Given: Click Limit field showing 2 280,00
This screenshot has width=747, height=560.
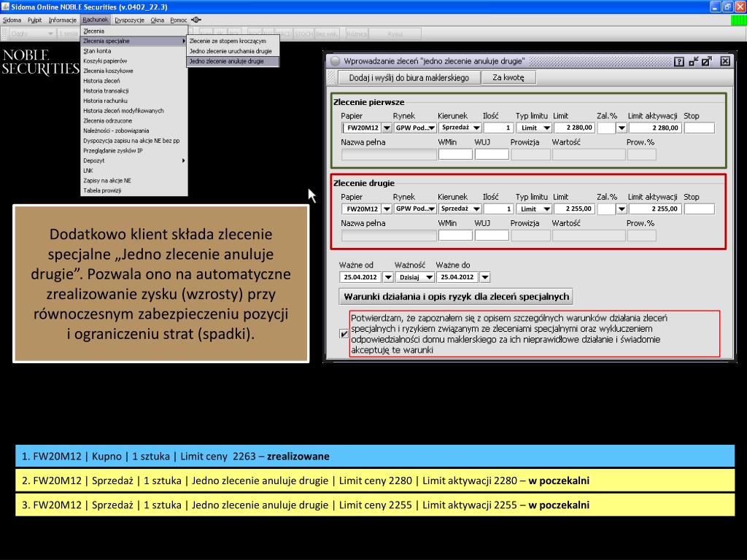Looking at the screenshot, I should 573,128.
